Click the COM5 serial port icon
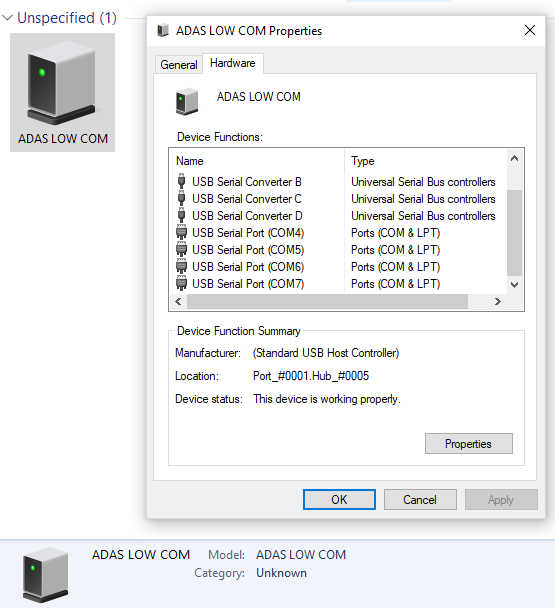This screenshot has height=608, width=555. click(x=181, y=250)
